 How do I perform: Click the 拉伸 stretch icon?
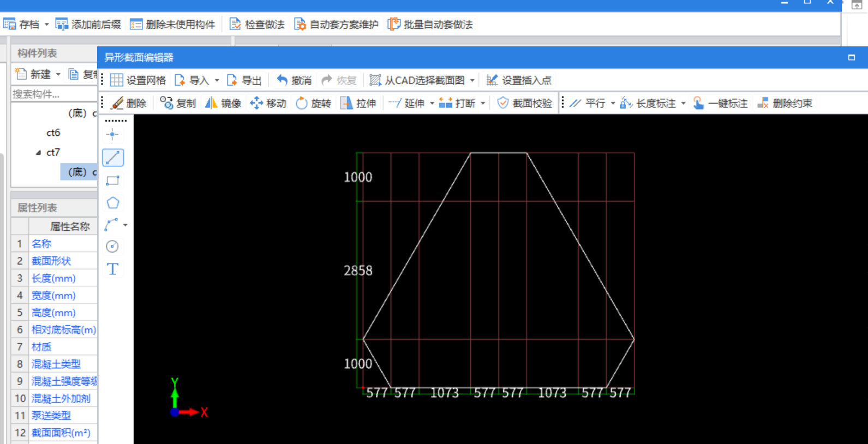pyautogui.click(x=346, y=103)
